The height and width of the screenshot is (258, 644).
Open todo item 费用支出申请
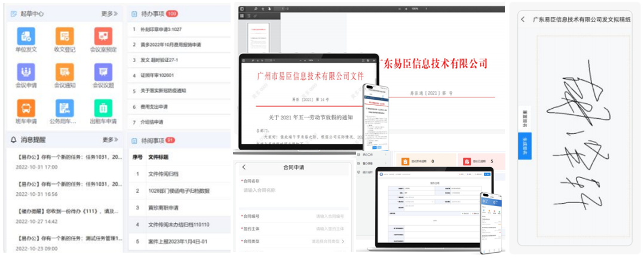179,106
